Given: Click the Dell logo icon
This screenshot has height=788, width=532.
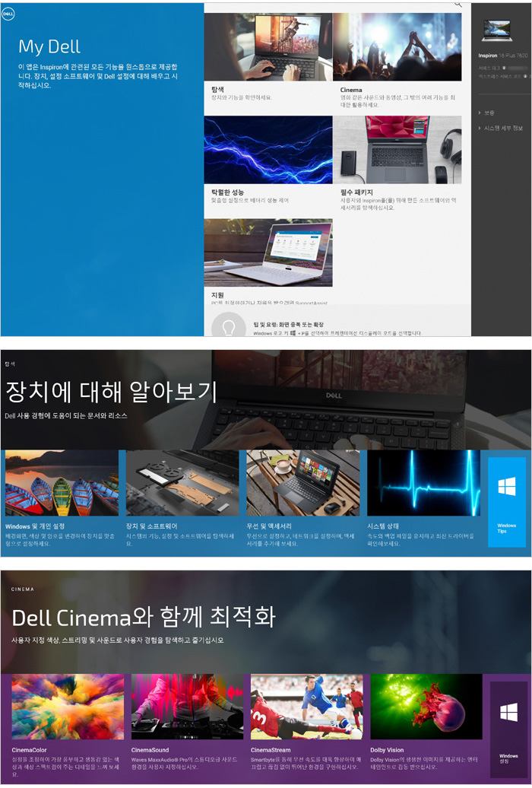Looking at the screenshot, I should [8, 14].
